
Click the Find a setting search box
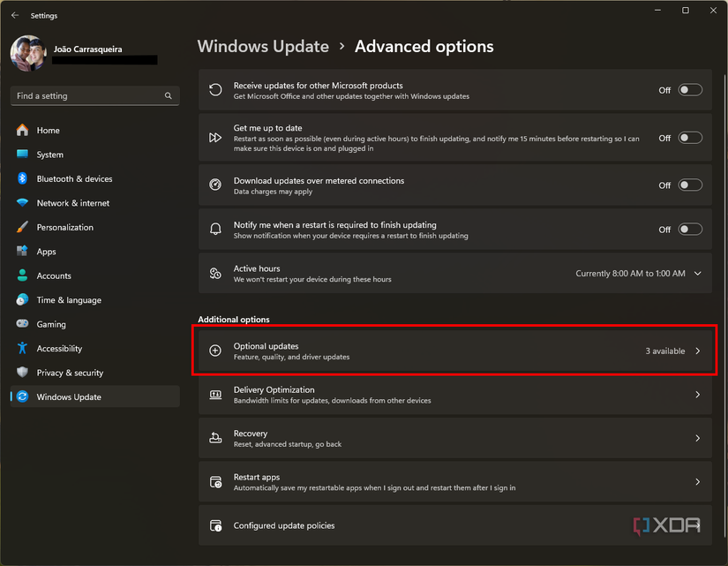94,95
